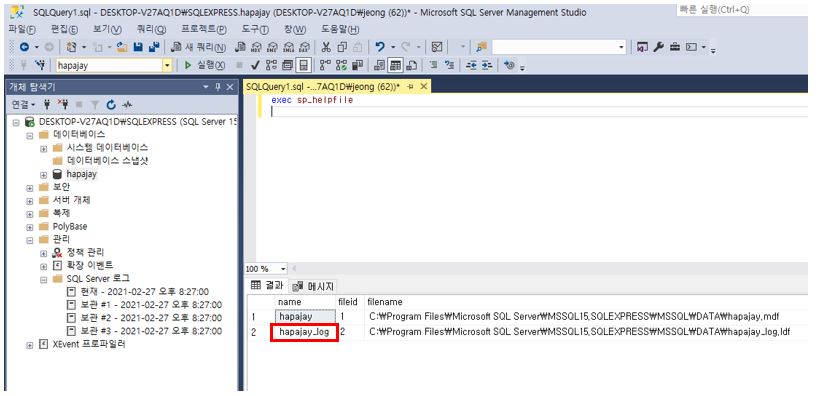This screenshot has width=818, height=396.
Task: Select Results to Grid mode
Action: (x=395, y=65)
